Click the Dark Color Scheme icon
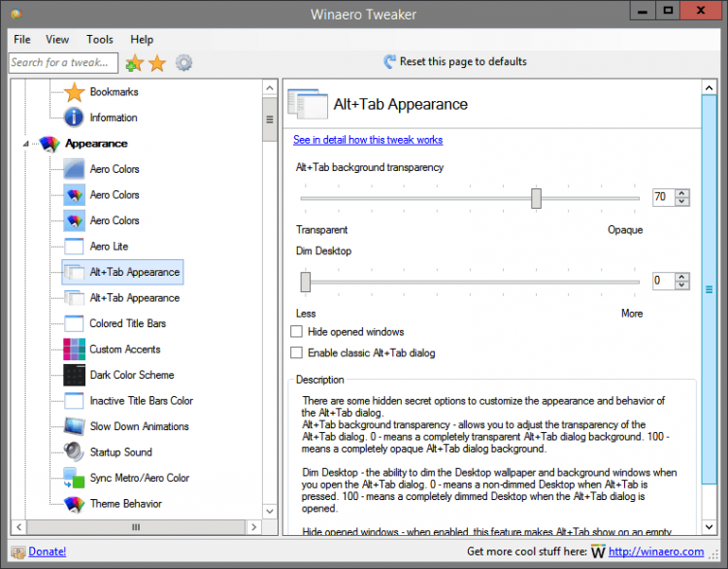This screenshot has width=728, height=569. [74, 375]
